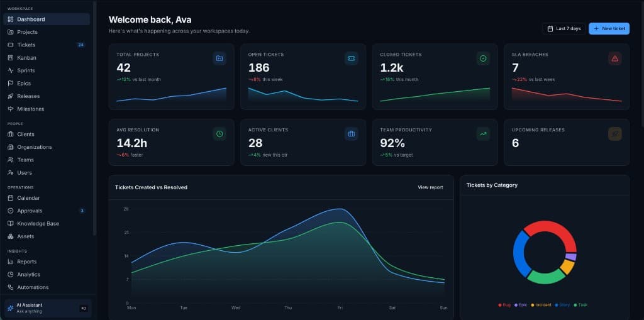This screenshot has width=644, height=320.
Task: Click the Closed Tickets checkmark icon
Action: coord(483,58)
